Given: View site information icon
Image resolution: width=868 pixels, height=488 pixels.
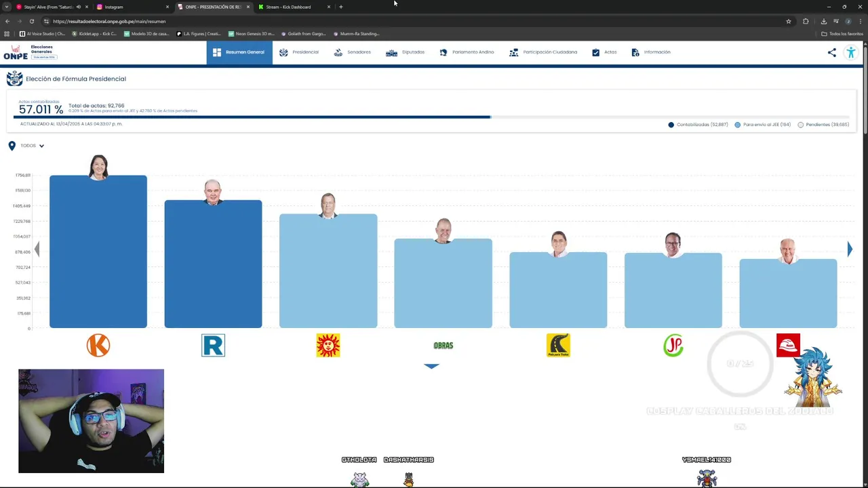Looking at the screenshot, I should coord(46,21).
